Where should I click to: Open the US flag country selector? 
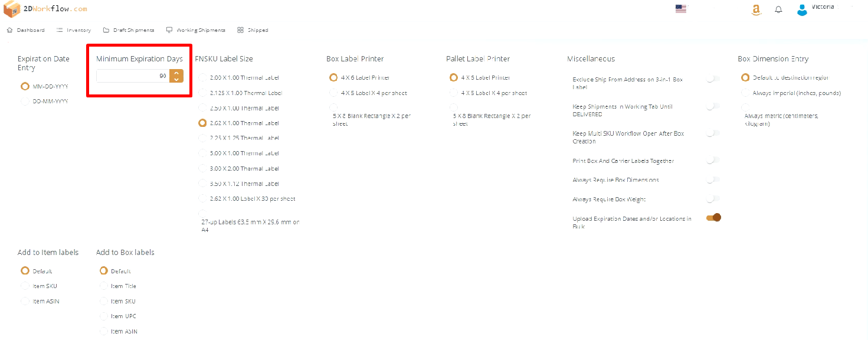coord(681,9)
